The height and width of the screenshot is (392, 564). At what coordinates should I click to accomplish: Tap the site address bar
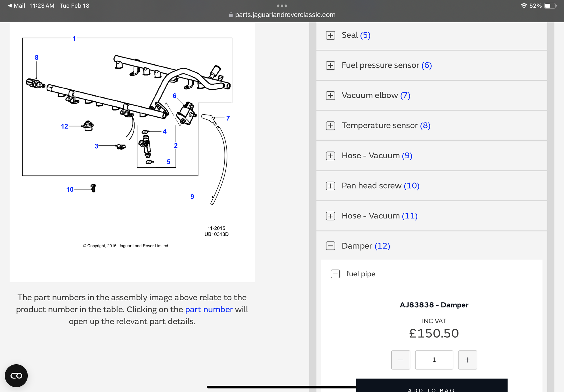click(x=282, y=15)
